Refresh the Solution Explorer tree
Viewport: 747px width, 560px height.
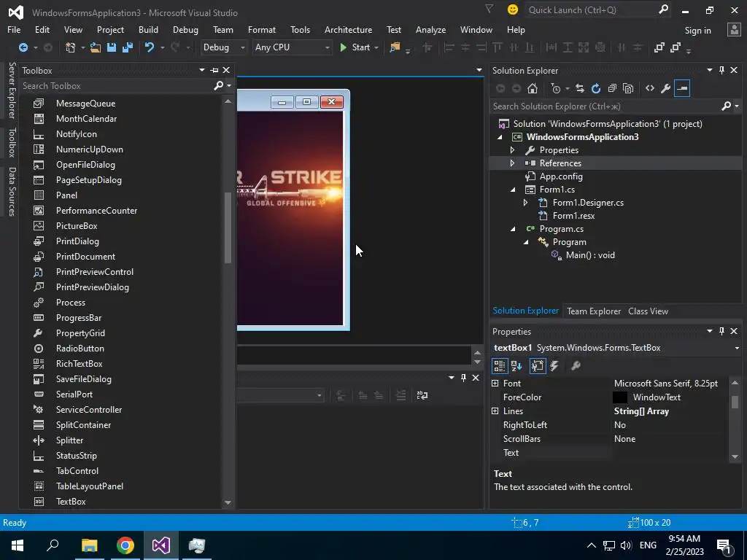tap(596, 88)
